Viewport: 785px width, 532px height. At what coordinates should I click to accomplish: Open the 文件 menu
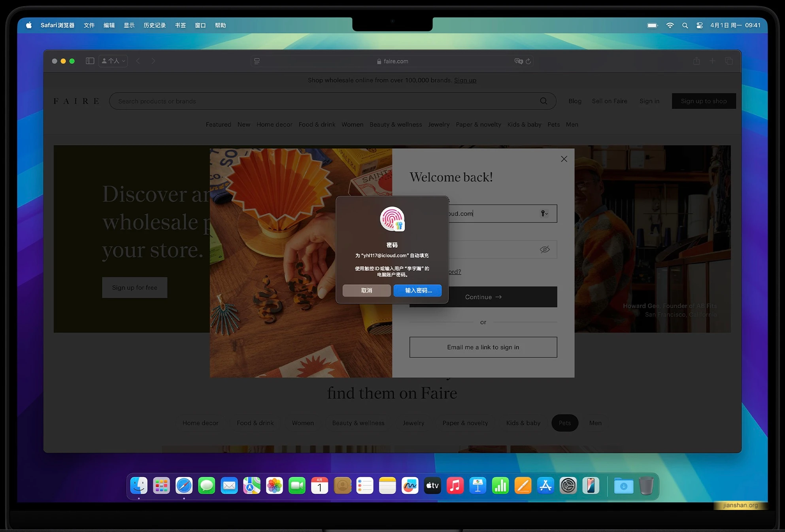coord(89,25)
